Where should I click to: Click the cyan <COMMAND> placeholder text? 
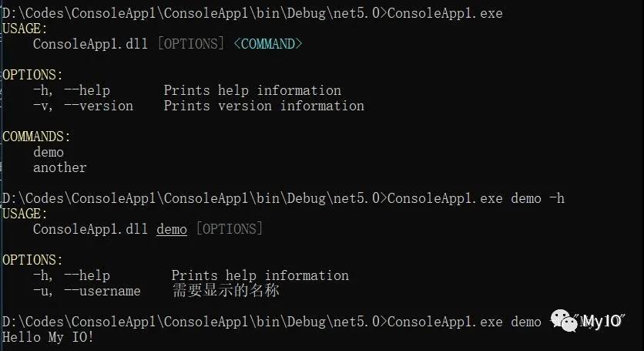pyautogui.click(x=268, y=44)
